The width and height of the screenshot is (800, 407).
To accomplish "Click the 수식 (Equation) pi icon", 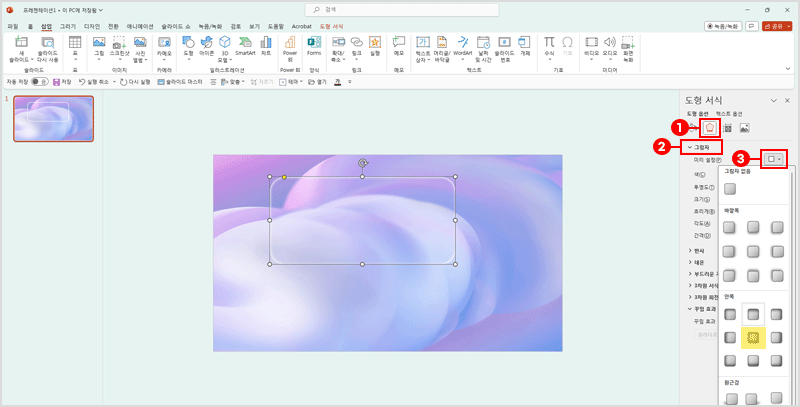I will [549, 43].
